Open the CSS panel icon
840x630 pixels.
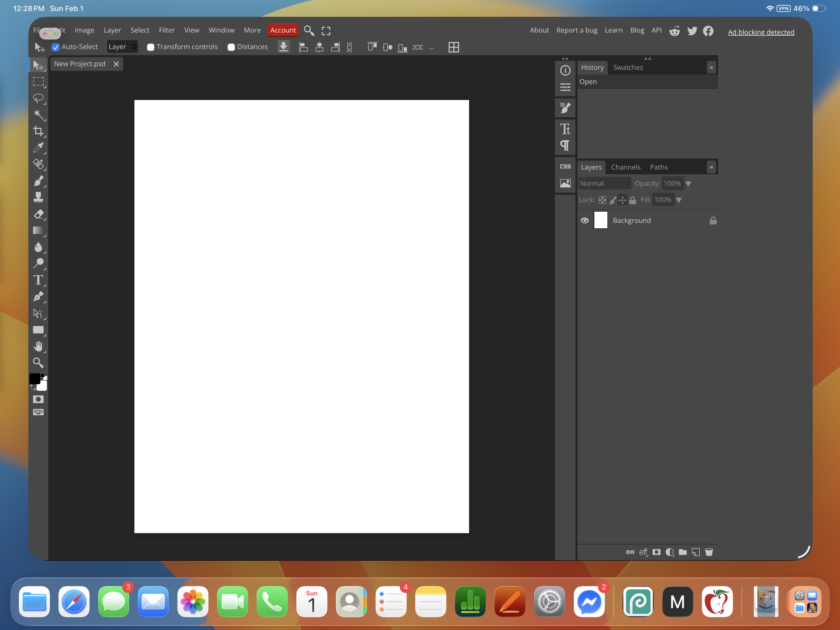[x=565, y=167]
